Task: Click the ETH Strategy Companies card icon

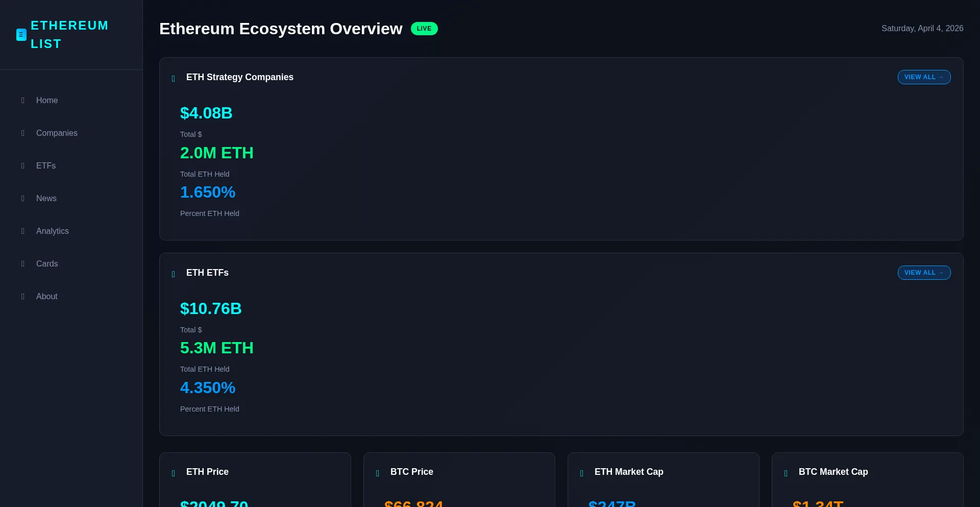Action: (174, 79)
